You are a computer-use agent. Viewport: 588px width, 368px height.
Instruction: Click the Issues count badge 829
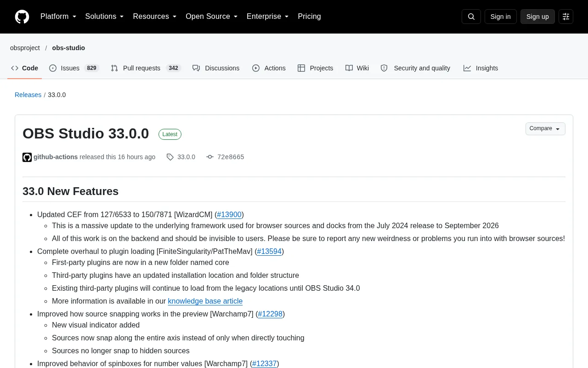coord(92,68)
